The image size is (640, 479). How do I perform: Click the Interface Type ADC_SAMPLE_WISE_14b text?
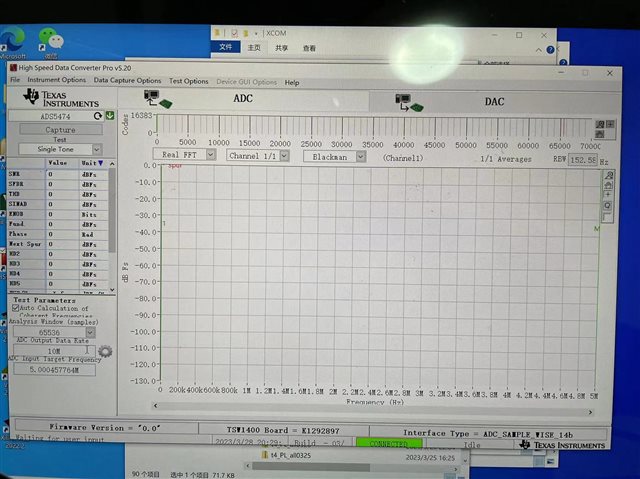(488, 434)
